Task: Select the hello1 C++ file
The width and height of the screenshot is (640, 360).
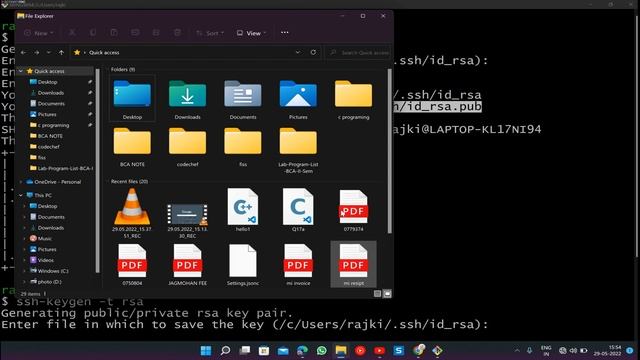Action: tap(243, 210)
